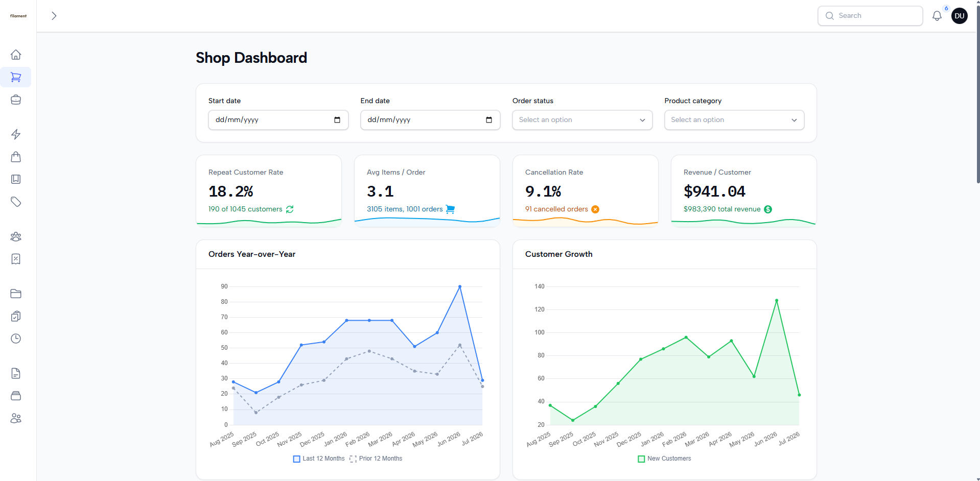
Task: Click the lightning bolt sidebar icon
Action: [x=16, y=134]
